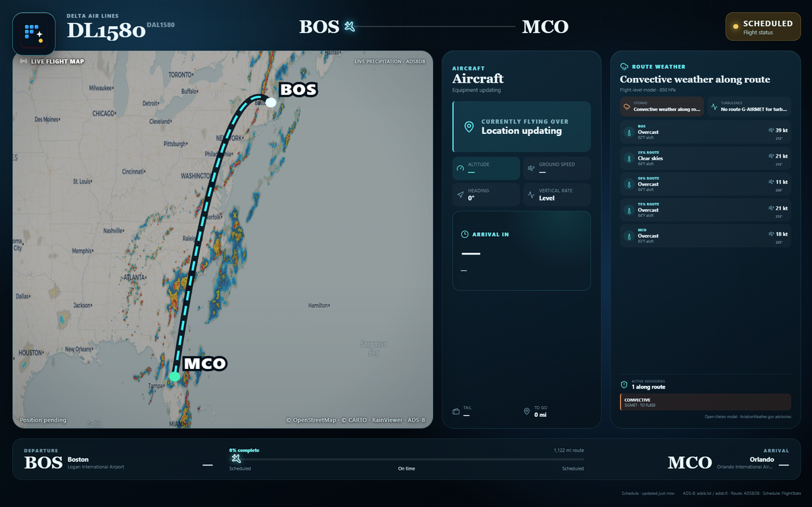This screenshot has width=812, height=507.
Task: Click the Turbulence waveform icon
Action: (715, 107)
